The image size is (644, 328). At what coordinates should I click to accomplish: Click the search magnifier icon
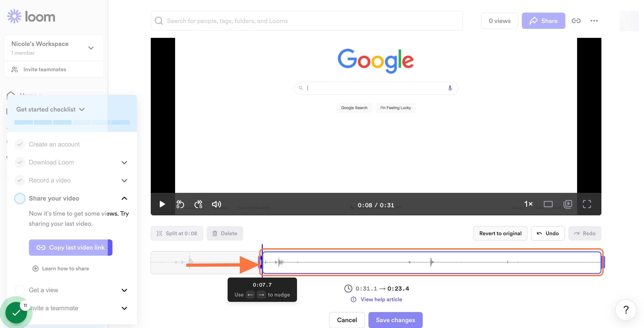(159, 21)
